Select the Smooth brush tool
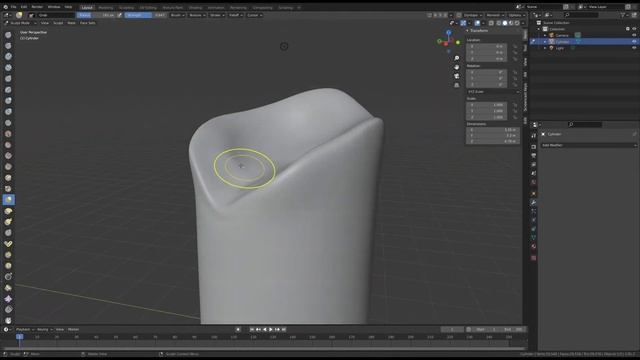 8,134
